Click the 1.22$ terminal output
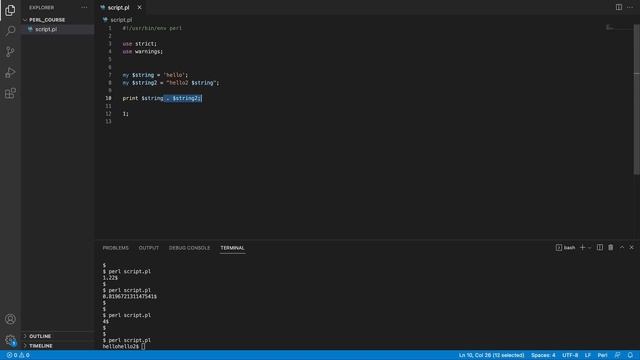Screen dimensions: 640x360 point(110,278)
